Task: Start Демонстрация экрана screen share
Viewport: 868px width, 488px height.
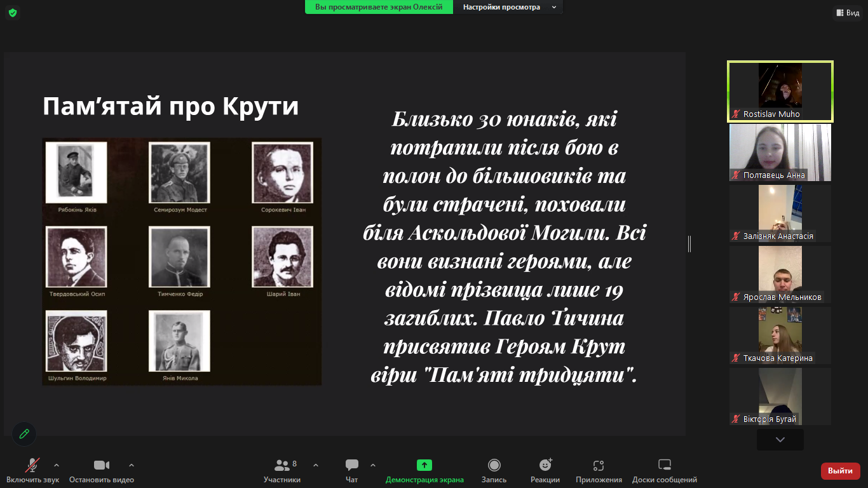Action: point(424,470)
